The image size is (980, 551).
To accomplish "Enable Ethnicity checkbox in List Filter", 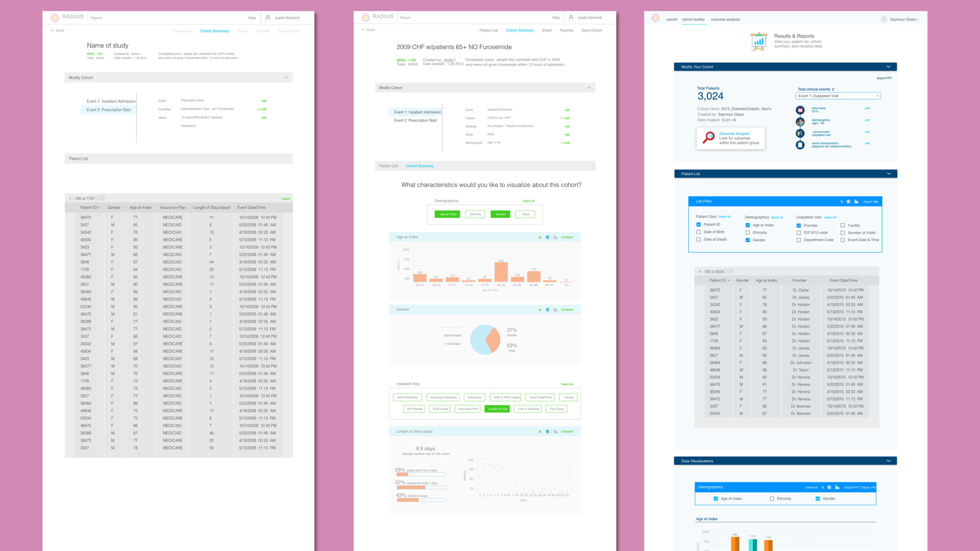I will (x=748, y=233).
